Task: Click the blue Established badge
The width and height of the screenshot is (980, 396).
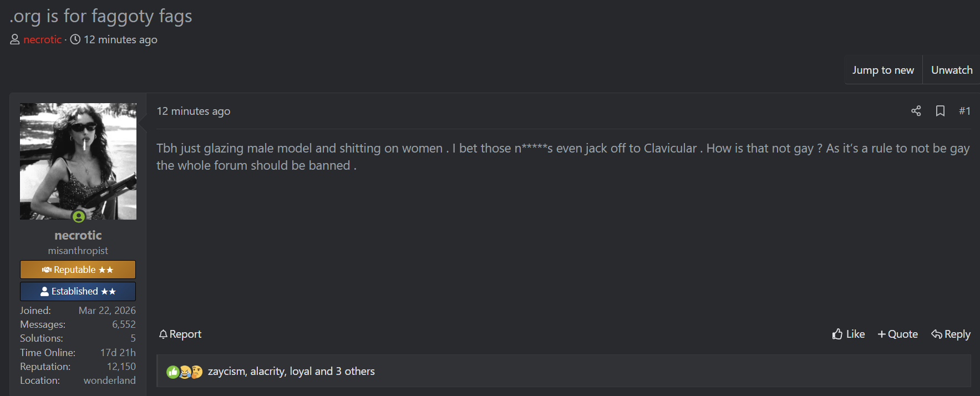Action: [x=78, y=291]
